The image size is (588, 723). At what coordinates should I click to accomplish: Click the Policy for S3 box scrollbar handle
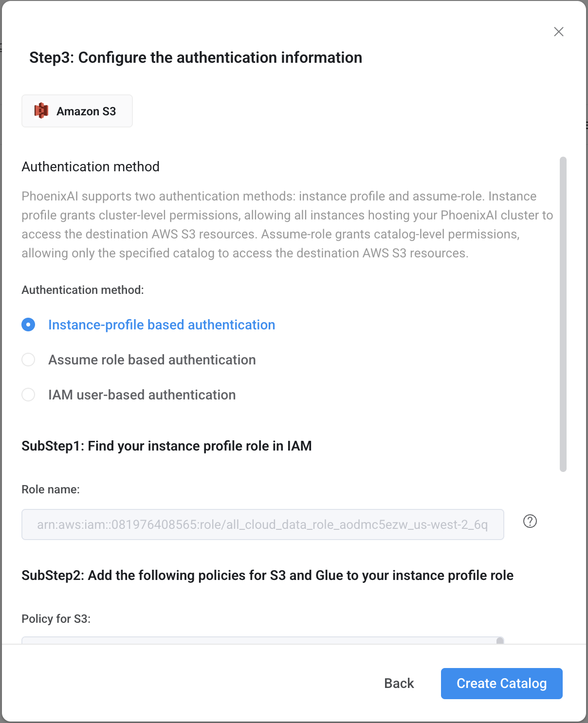coord(500,641)
